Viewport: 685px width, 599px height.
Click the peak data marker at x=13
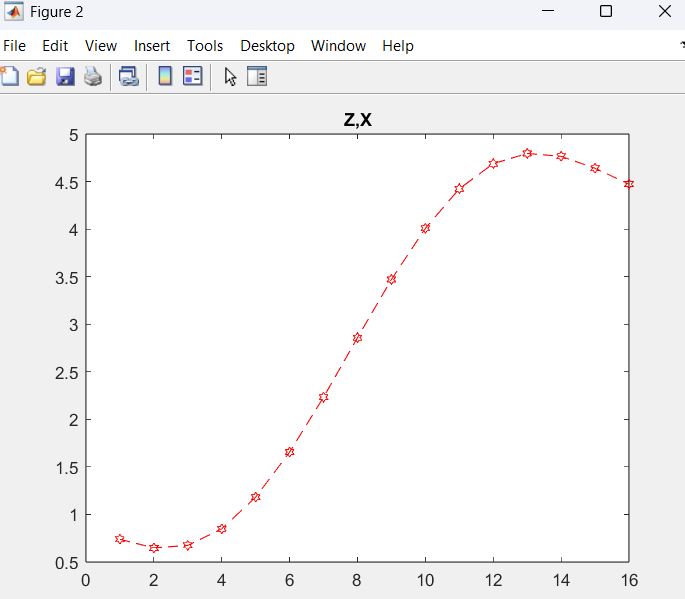click(x=527, y=153)
